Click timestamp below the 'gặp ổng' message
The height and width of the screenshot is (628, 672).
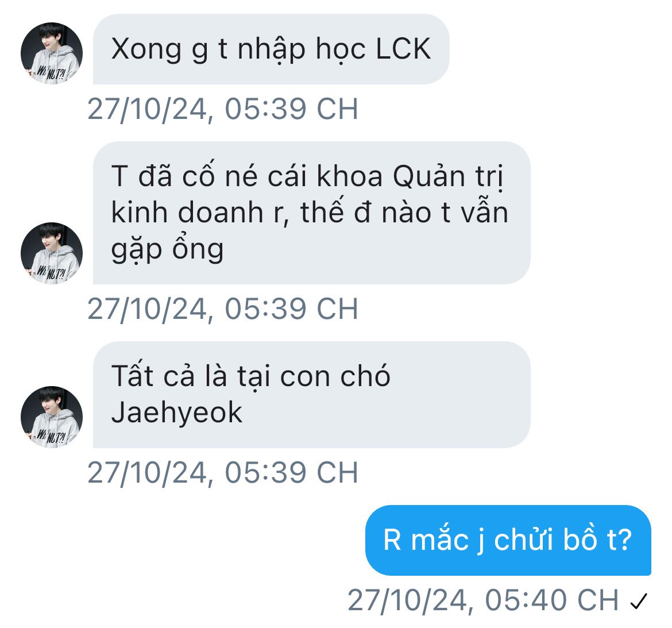coord(223,309)
